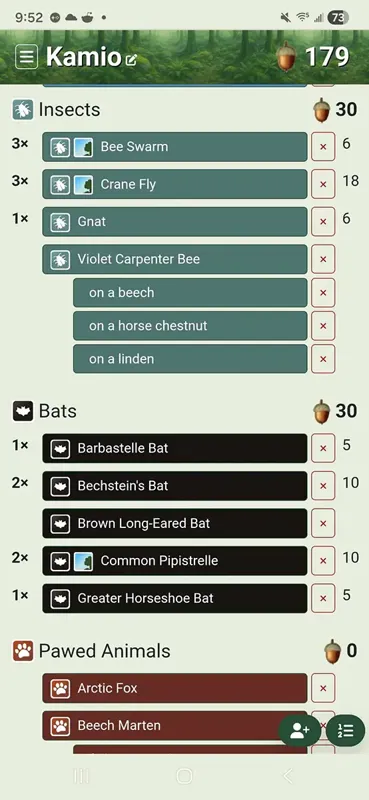This screenshot has height=800, width=369.
Task: Edit the player name Kamio pencil icon
Action: 131,60
